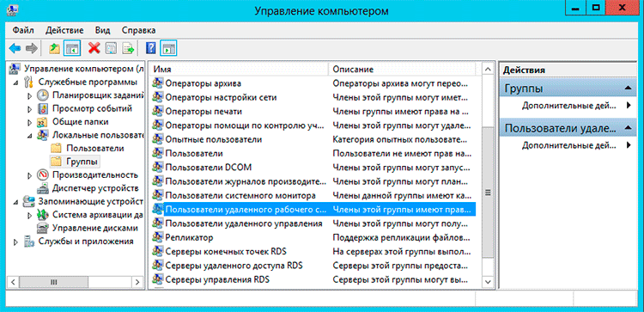Click the Производительность icon
Screen dimensions: 644x312
[42, 175]
